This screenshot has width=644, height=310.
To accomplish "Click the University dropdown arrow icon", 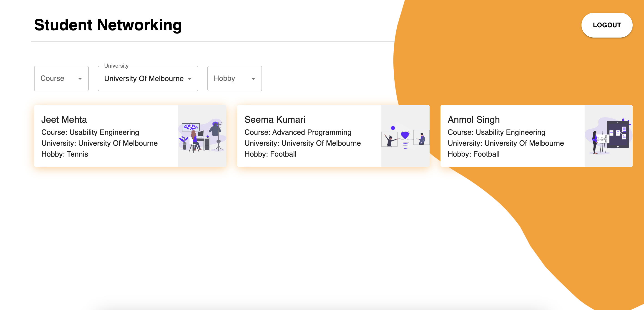I will (x=190, y=79).
